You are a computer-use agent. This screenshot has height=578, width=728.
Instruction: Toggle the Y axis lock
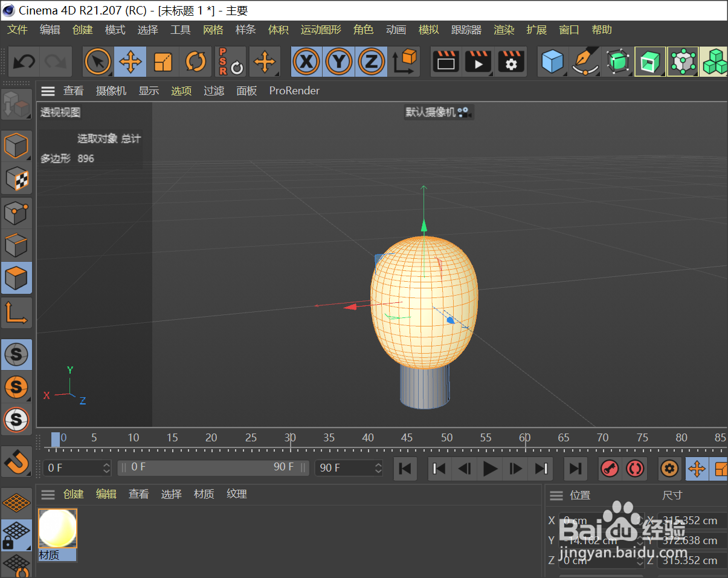tap(338, 61)
